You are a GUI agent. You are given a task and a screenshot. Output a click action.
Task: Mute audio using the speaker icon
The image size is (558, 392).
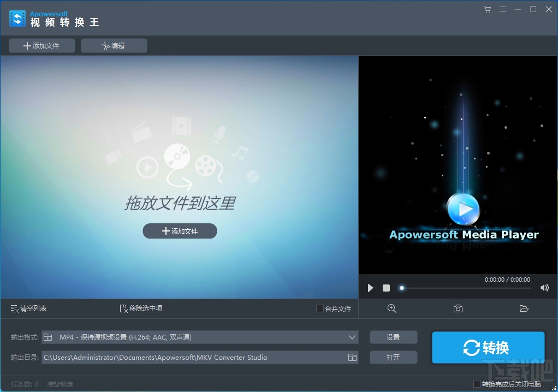coord(544,288)
